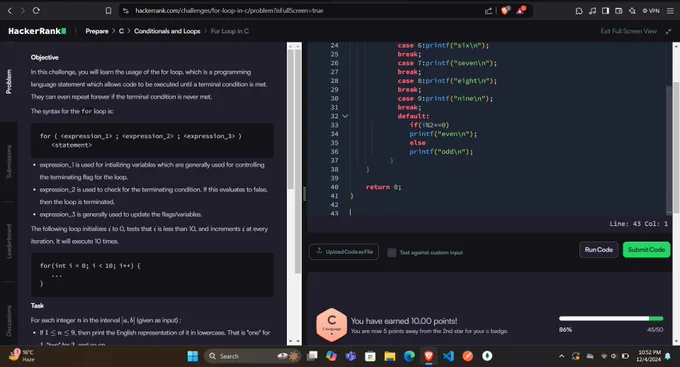The image size is (680, 367).
Task: Click Upload Code as File button
Action: click(x=344, y=252)
